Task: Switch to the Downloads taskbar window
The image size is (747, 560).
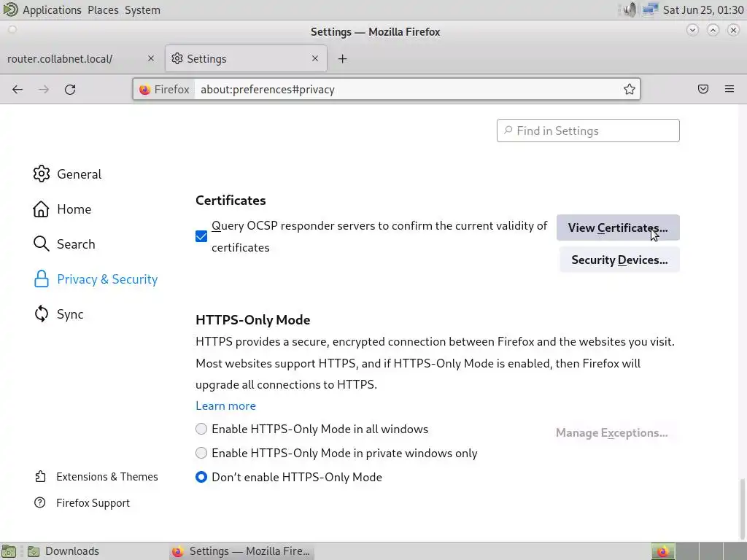Action: click(x=64, y=551)
